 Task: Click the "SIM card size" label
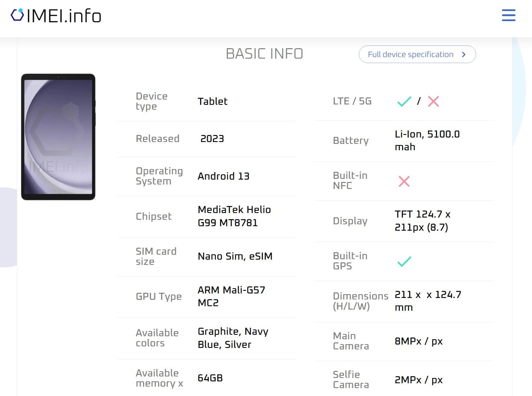click(156, 256)
